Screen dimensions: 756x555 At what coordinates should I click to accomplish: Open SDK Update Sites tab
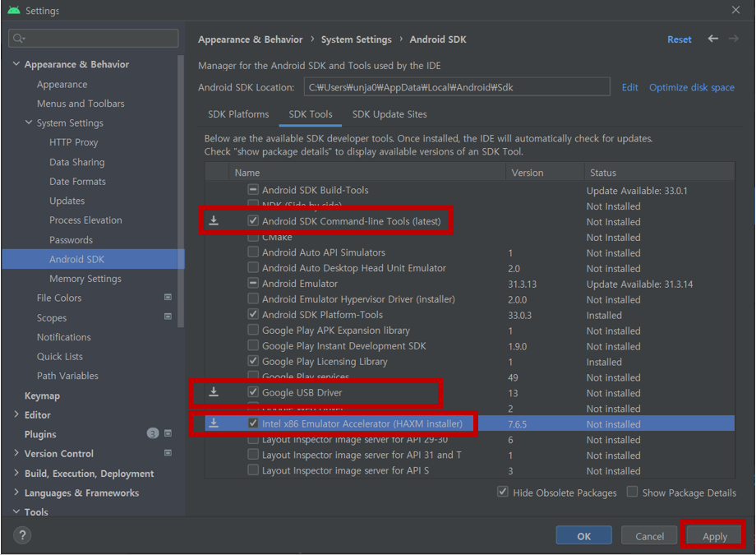pyautogui.click(x=390, y=114)
